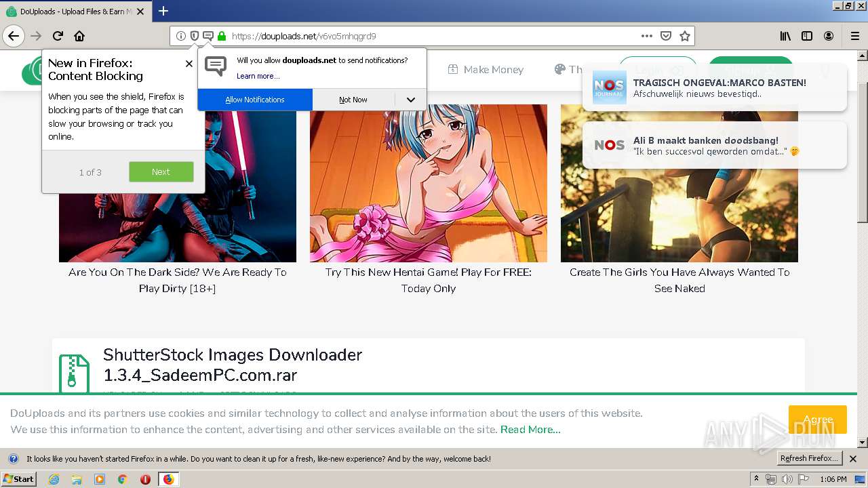Open Dark Side lightsaber ad image
868x488 pixels.
[x=178, y=183]
